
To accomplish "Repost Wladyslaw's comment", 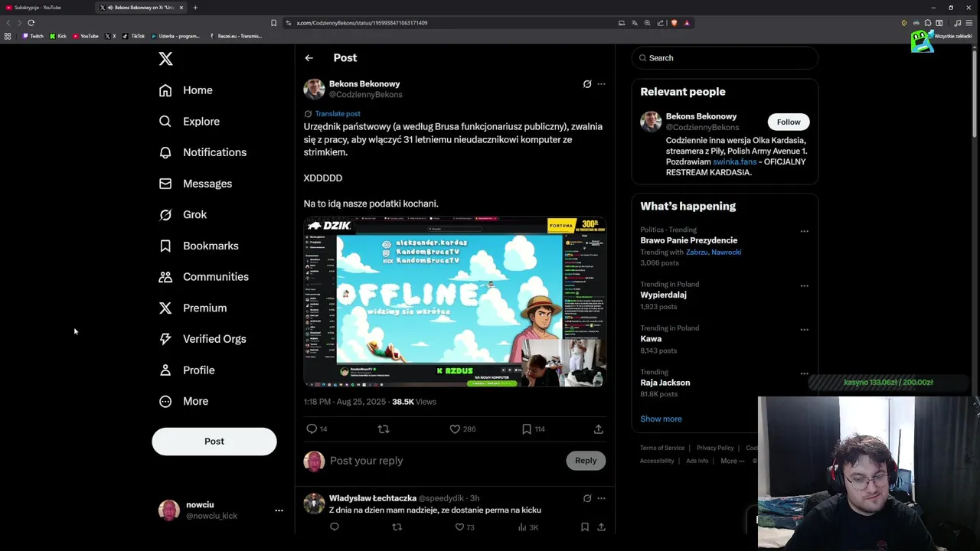I will coord(397,527).
